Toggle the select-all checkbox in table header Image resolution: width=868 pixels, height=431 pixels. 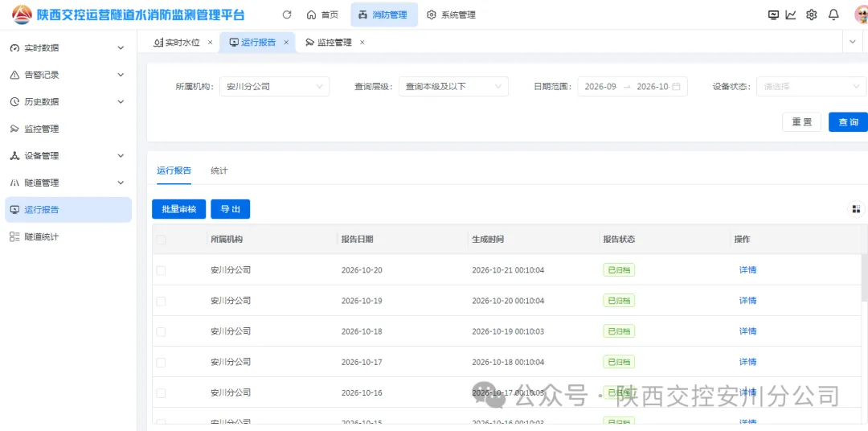point(161,240)
